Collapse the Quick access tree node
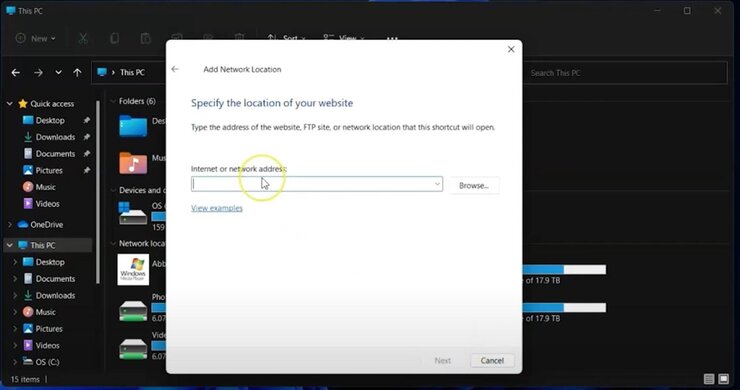This screenshot has height=390, width=740. [x=9, y=103]
